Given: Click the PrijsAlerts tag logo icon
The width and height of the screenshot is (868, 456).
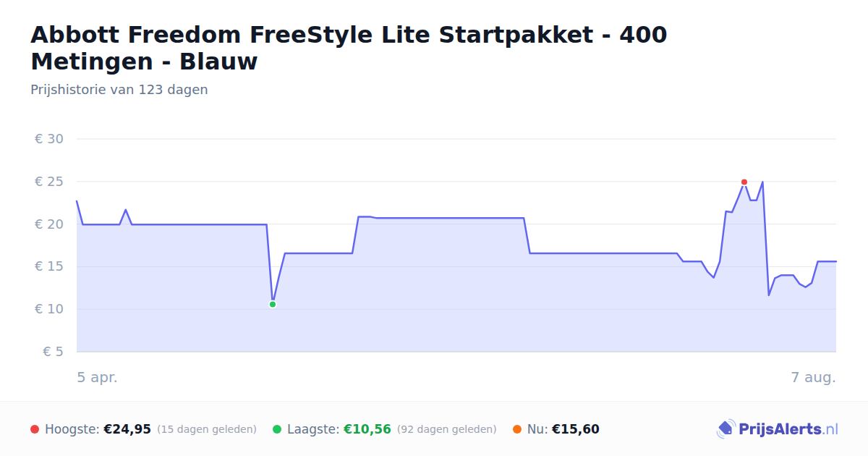Looking at the screenshot, I should [x=726, y=429].
